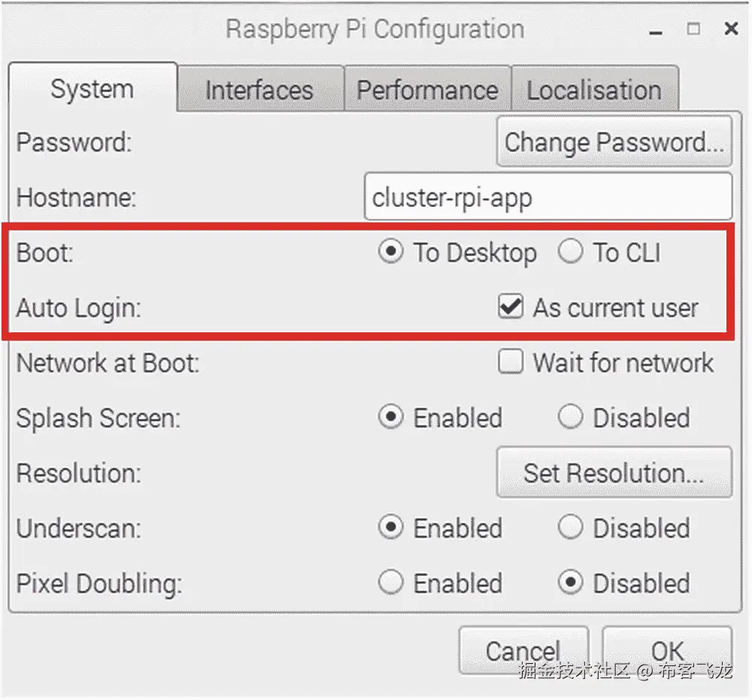Enable Pixel Doubling
752x700 pixels.
(390, 583)
